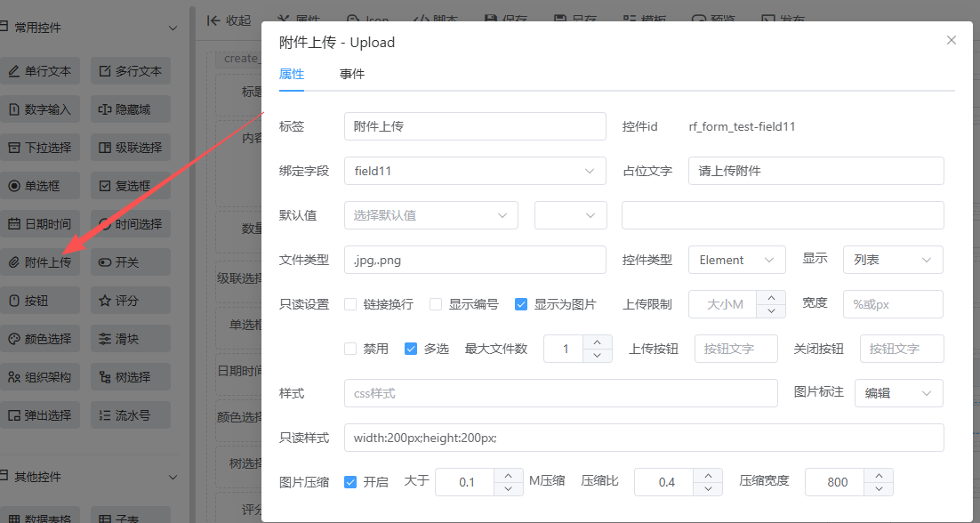Close the 附件上传 Upload dialog

[952, 40]
